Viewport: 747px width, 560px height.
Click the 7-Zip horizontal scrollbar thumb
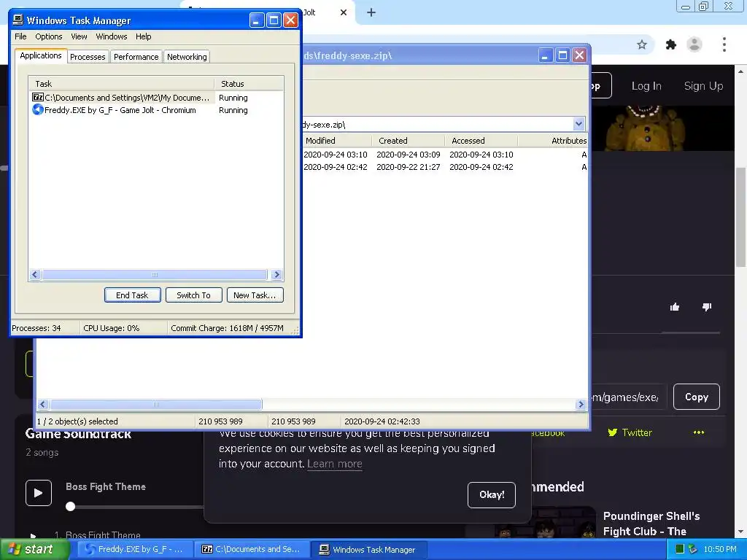tap(156, 404)
